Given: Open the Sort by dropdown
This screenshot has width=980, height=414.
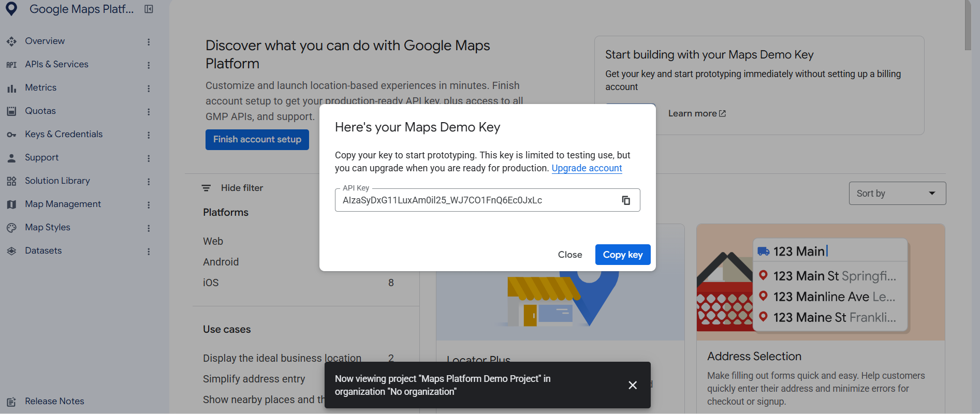Looking at the screenshot, I should coord(897,193).
